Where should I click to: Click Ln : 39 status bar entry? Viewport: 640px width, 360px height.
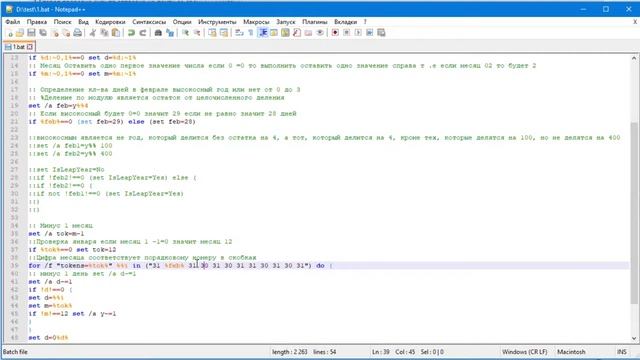[x=380, y=352]
